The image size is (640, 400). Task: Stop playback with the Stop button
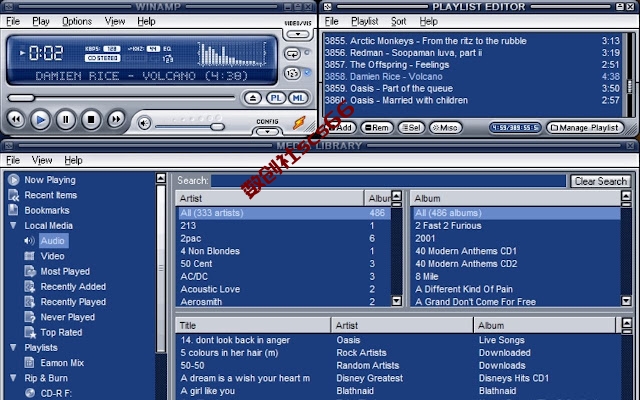[x=91, y=119]
